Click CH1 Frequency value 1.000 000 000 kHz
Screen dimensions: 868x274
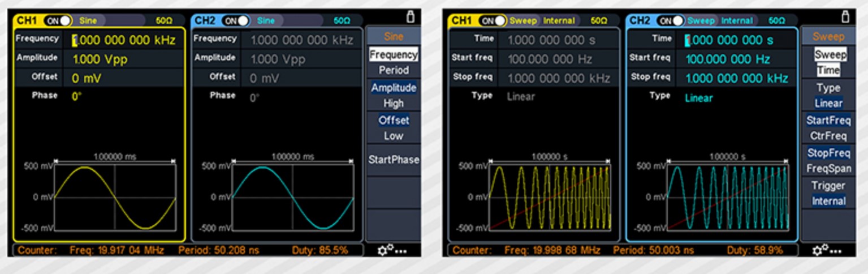tap(123, 40)
